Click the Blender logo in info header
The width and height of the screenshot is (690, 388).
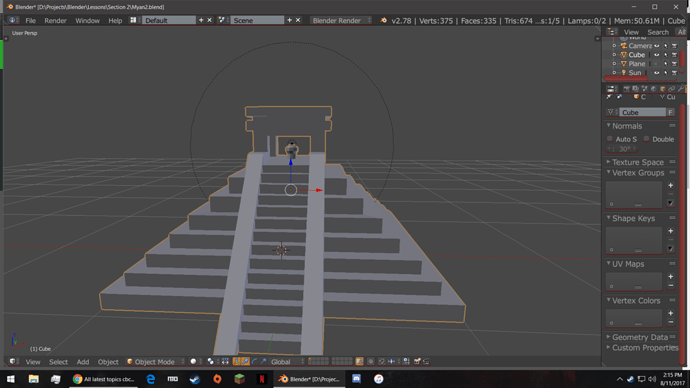(384, 20)
